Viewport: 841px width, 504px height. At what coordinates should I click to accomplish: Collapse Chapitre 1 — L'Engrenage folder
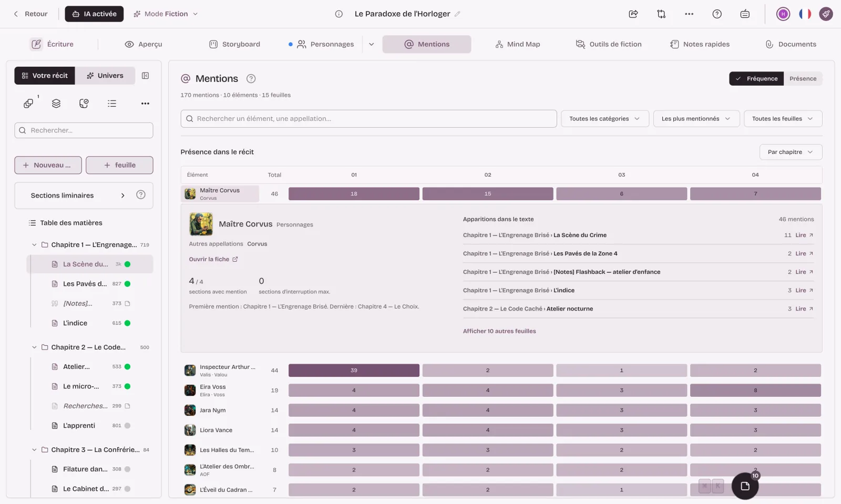[x=34, y=245]
